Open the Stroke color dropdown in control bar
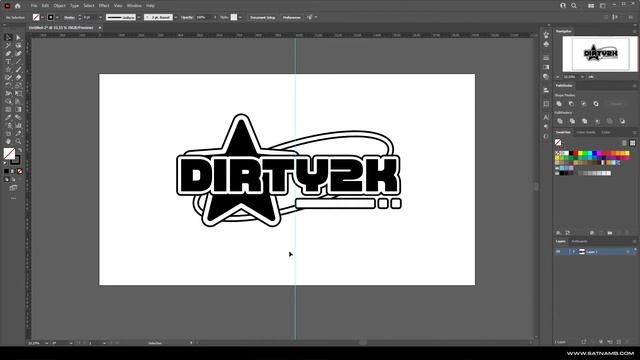This screenshot has width=640, height=360. pos(57,18)
